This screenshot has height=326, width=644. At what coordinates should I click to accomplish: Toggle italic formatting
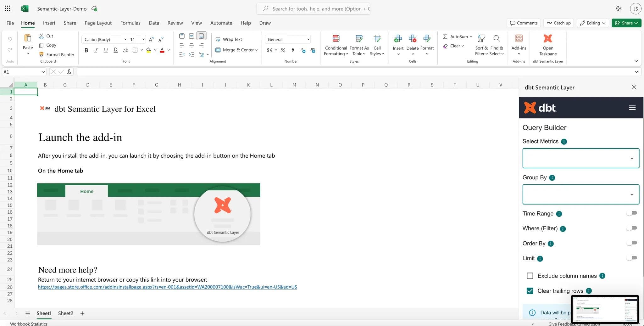[96, 50]
